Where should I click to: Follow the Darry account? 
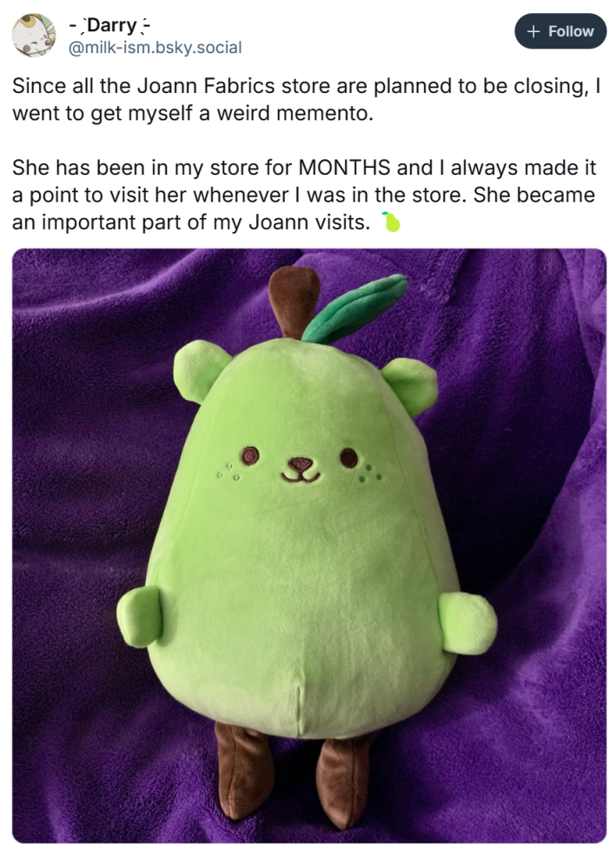click(x=560, y=31)
